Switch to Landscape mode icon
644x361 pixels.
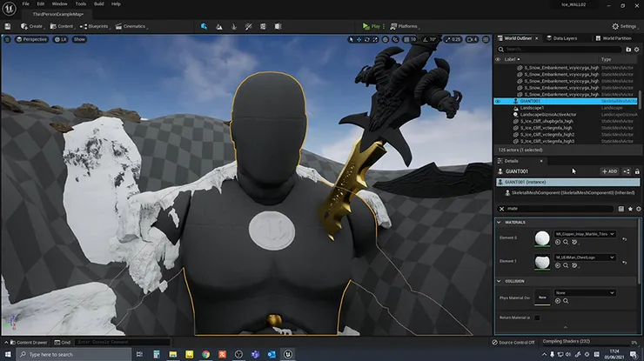pos(219,26)
